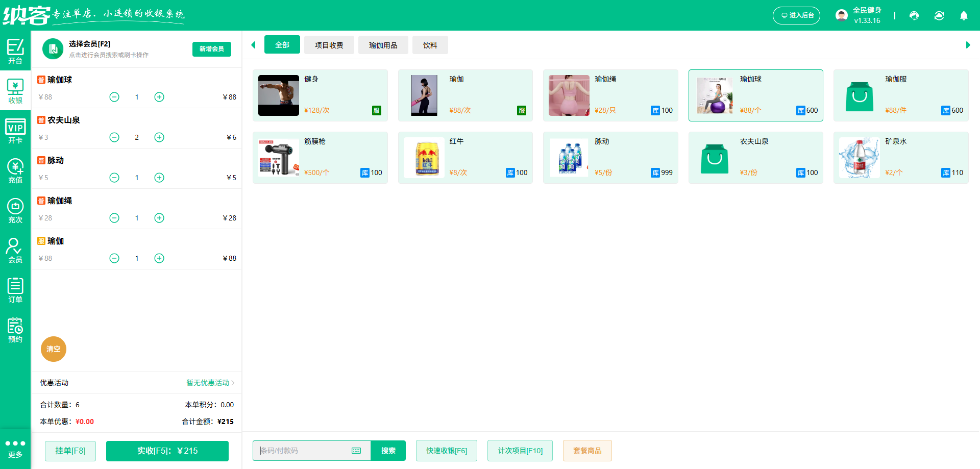Open the 预约 booking icon

[15, 330]
